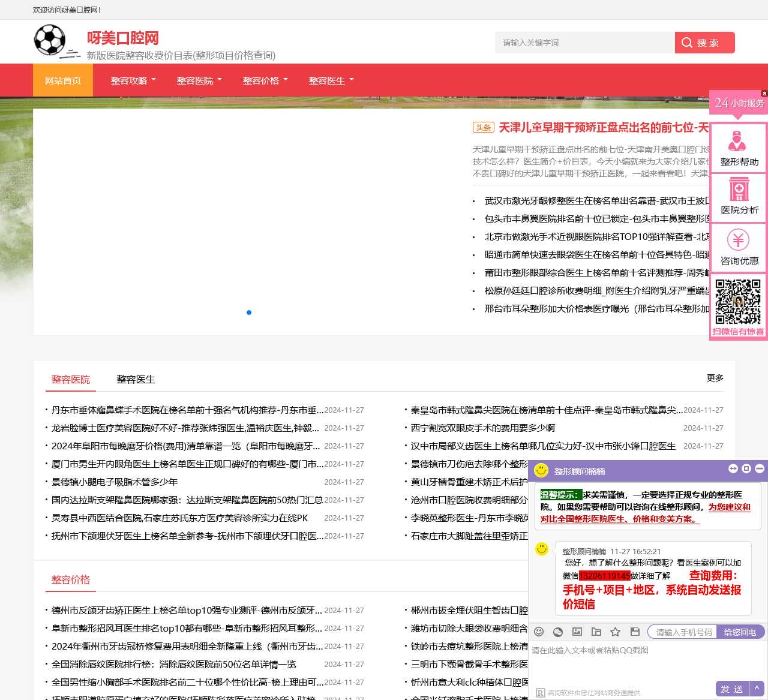Open the send options chevron next to 发送
Screen dimensions: 768x700
coord(757,689)
